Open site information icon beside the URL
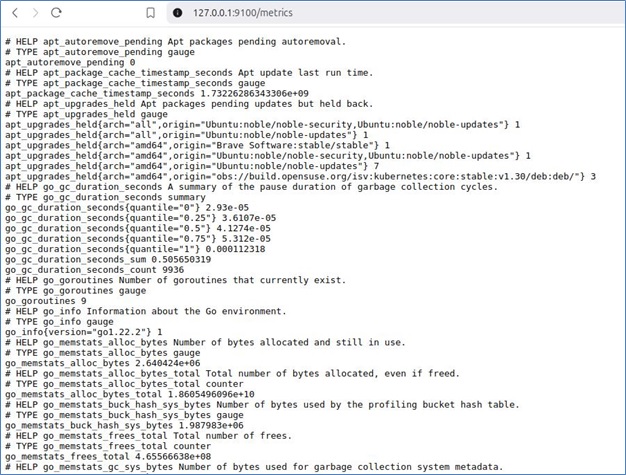The image size is (626, 475). [x=178, y=13]
